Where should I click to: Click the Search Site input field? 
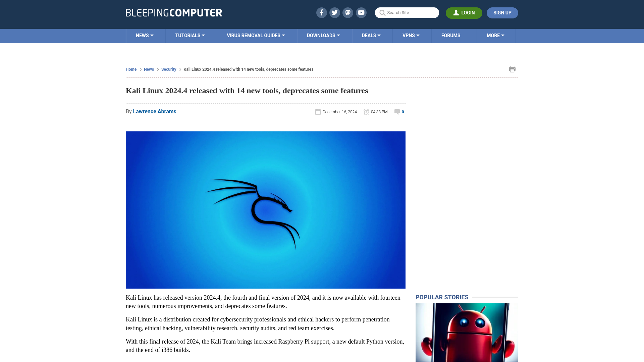pos(407,13)
